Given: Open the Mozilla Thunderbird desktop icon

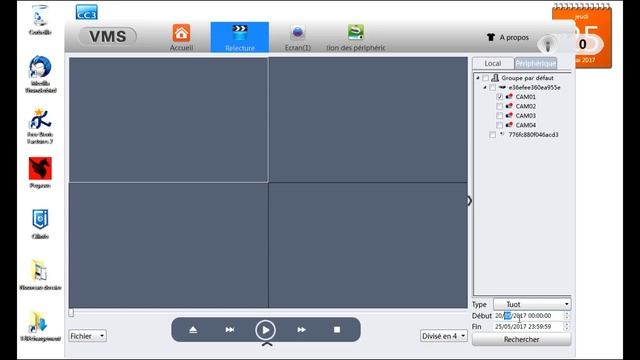Looking at the screenshot, I should tap(40, 74).
